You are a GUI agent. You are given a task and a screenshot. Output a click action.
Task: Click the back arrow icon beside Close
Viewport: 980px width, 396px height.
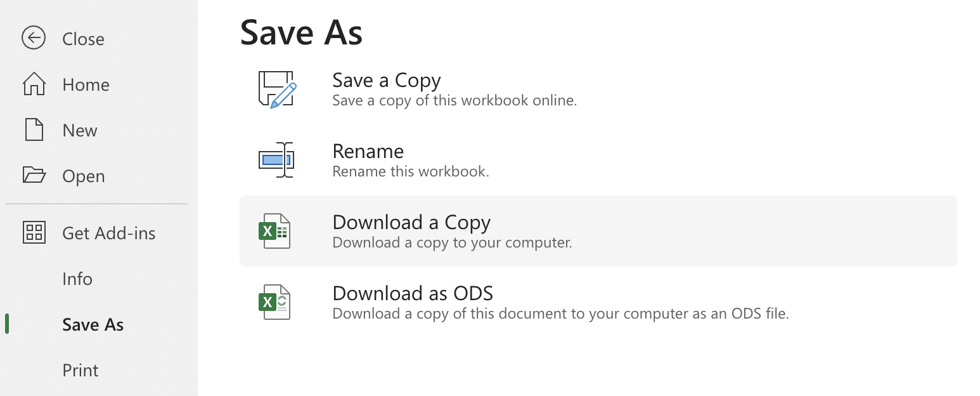click(x=33, y=38)
